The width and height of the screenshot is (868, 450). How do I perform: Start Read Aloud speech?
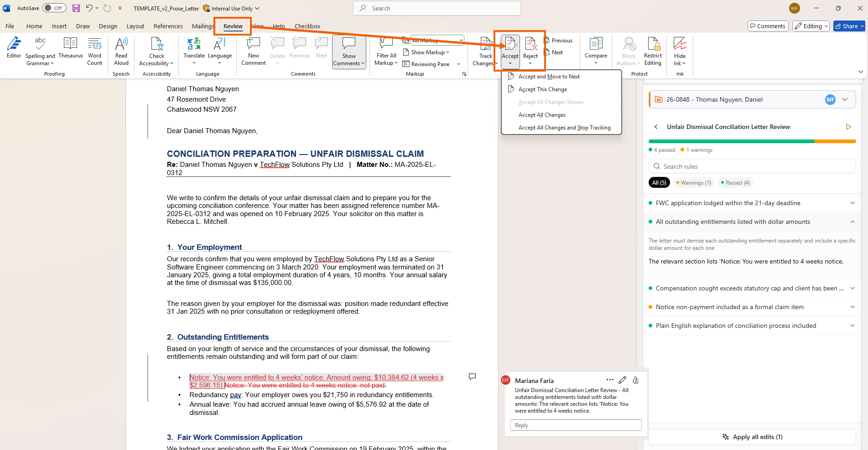[x=121, y=48]
